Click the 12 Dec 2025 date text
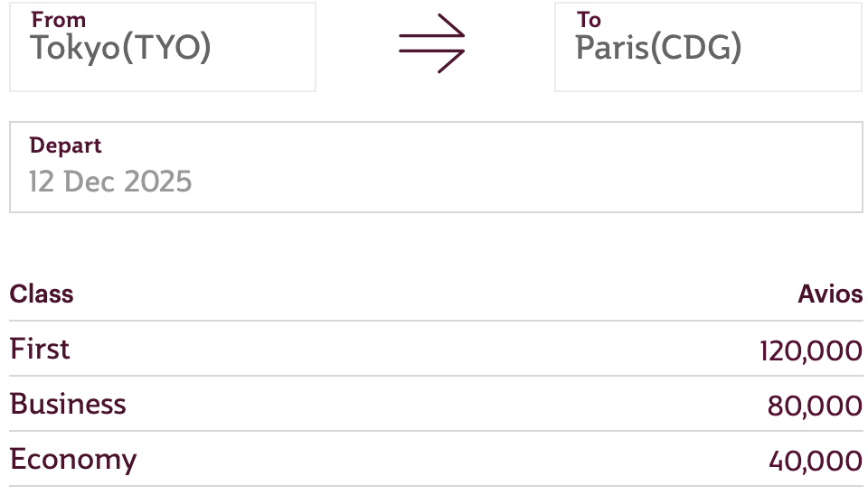Image resolution: width=868 pixels, height=495 pixels. point(110,182)
